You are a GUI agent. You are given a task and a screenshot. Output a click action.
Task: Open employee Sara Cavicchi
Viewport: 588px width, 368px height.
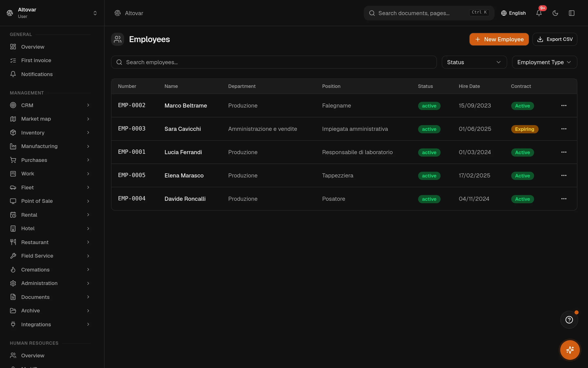tap(183, 129)
